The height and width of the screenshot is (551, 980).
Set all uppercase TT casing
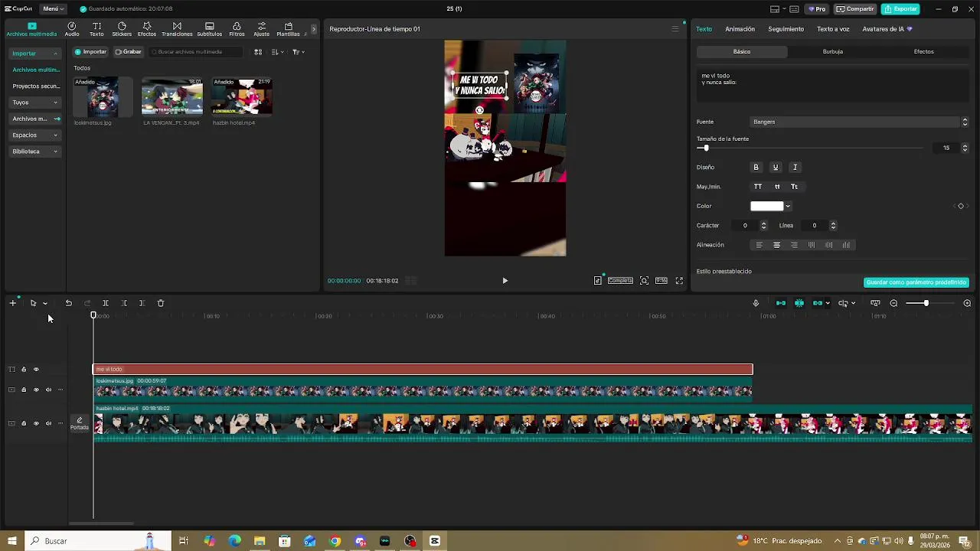click(x=758, y=187)
